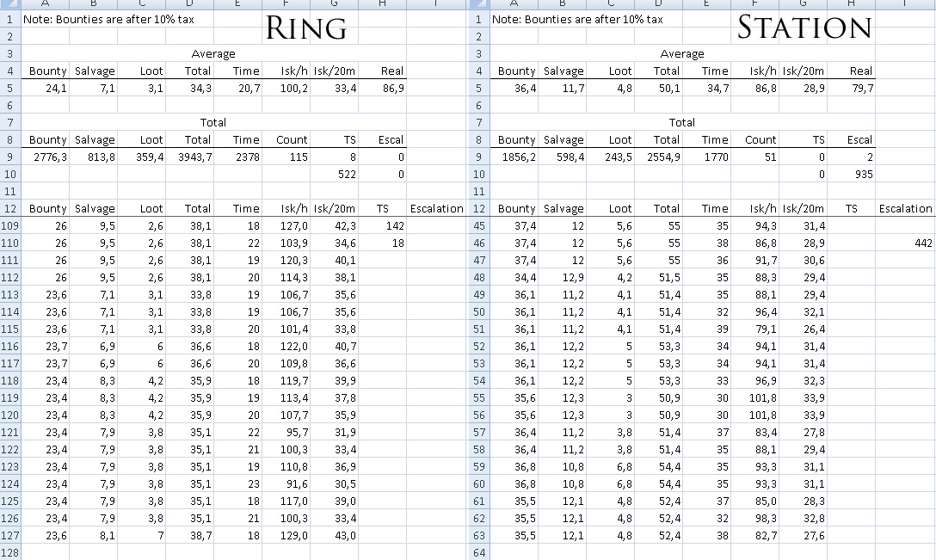Click the Escalation header in Ring sheet
The width and height of the screenshot is (936, 560).
(436, 208)
